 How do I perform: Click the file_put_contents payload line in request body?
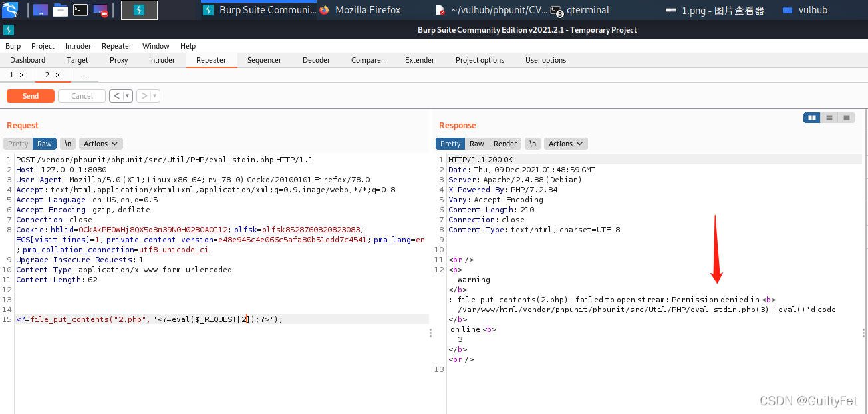point(150,319)
